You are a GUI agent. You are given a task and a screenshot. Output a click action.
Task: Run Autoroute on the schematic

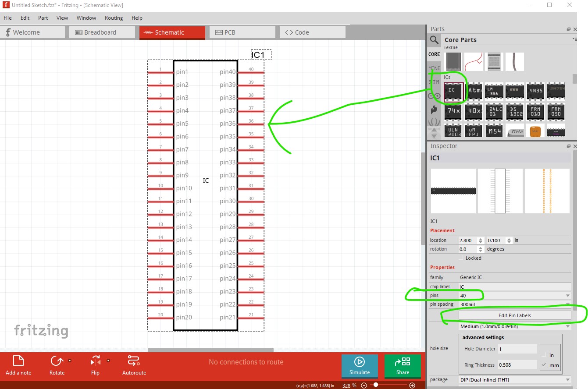[134, 365]
